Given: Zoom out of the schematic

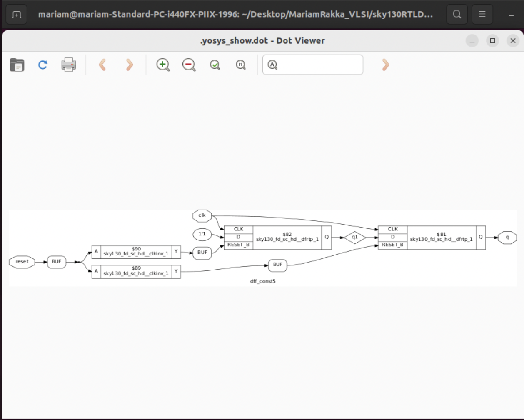Looking at the screenshot, I should pyautogui.click(x=188, y=65).
